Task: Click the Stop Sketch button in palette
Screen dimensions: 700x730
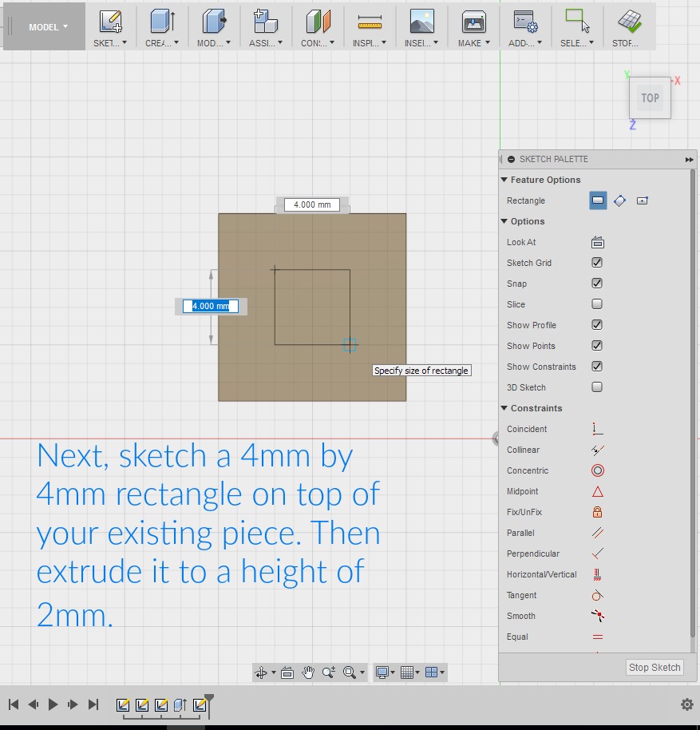Action: (x=655, y=667)
